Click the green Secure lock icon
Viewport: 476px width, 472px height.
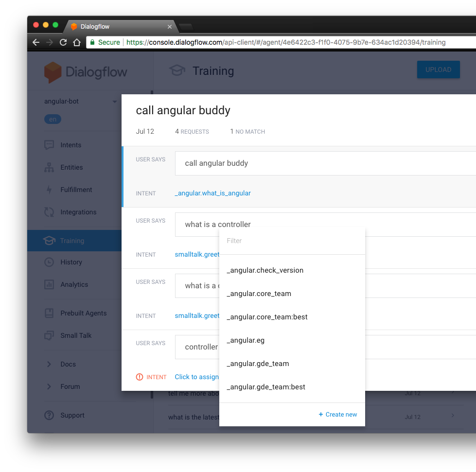coord(92,42)
